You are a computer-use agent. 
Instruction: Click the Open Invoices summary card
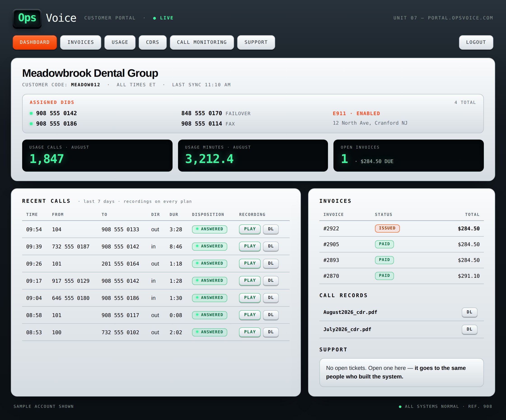click(408, 156)
